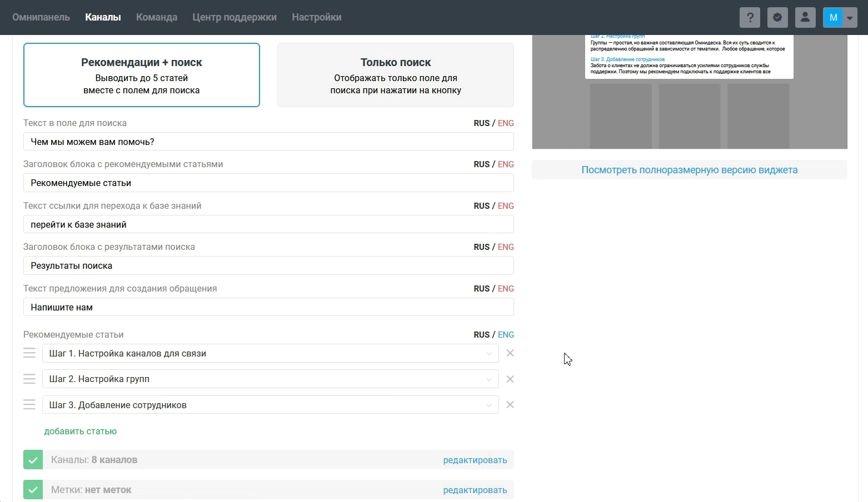Open the account menu arrow next to M

(x=850, y=18)
